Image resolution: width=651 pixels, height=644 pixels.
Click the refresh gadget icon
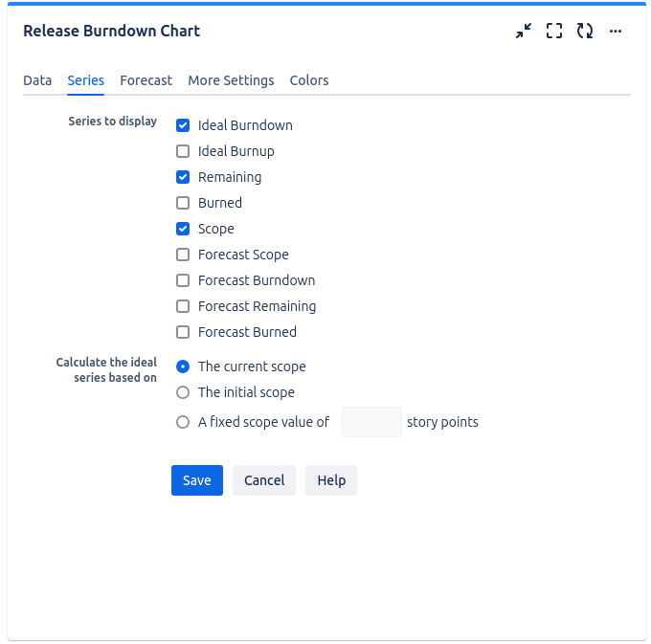click(585, 31)
